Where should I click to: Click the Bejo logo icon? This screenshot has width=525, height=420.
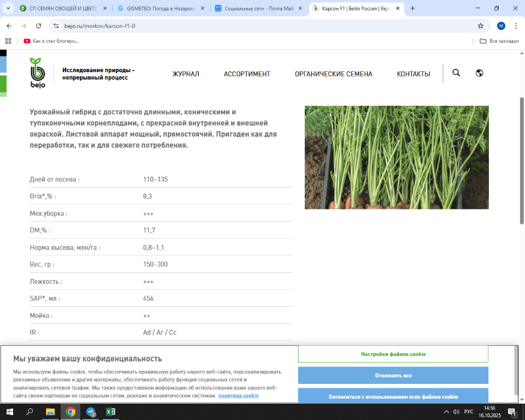tap(37, 73)
